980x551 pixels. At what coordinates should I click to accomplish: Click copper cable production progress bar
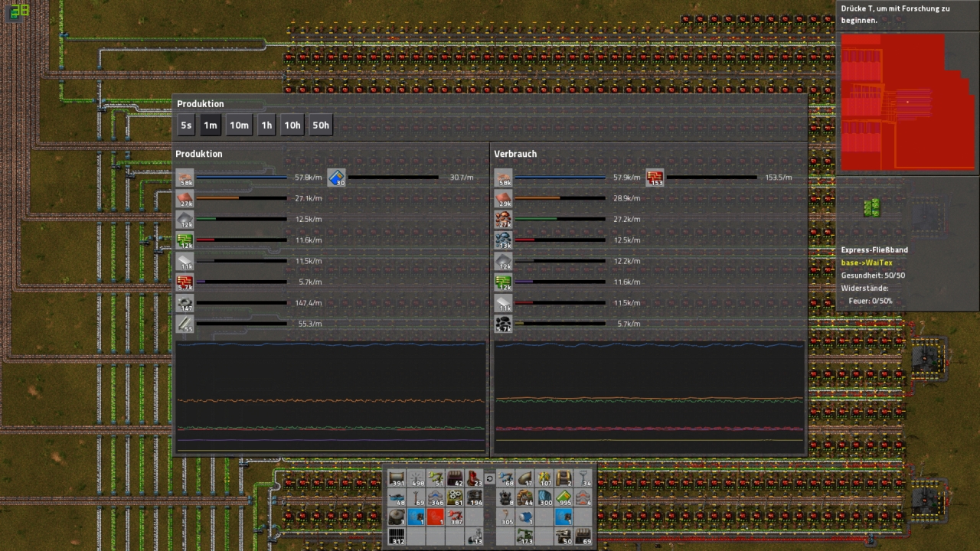(241, 178)
